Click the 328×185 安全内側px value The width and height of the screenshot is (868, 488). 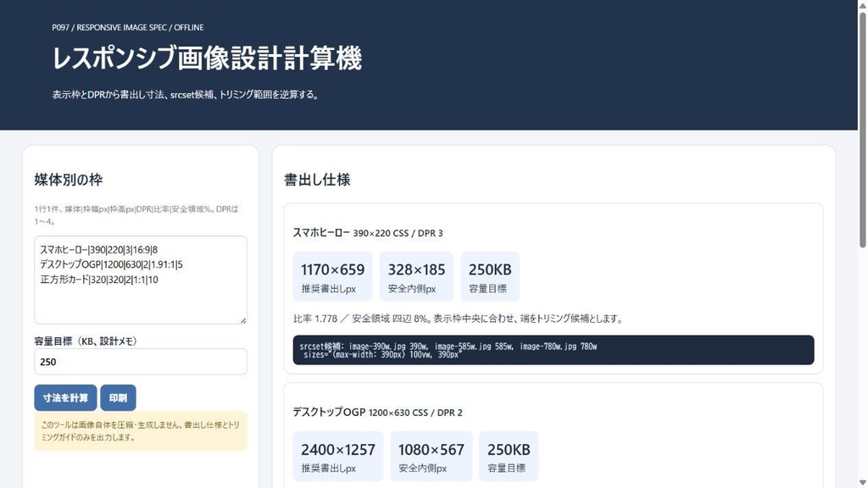pos(416,270)
